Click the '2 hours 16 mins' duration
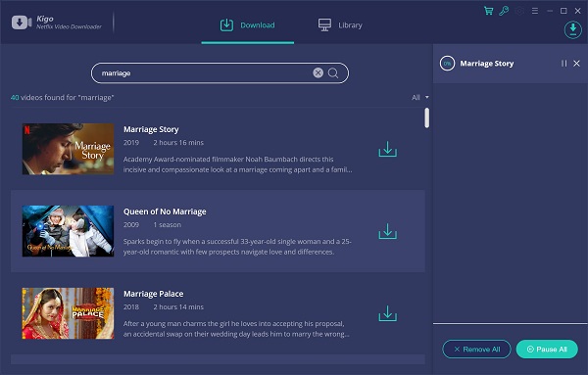The height and width of the screenshot is (375, 588). pos(178,142)
